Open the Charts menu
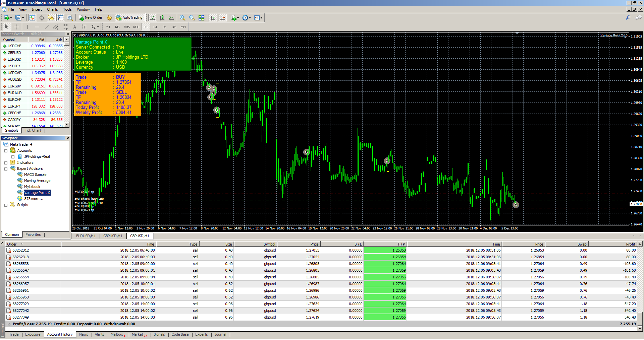Image resolution: width=644 pixels, height=340 pixels. coord(52,9)
